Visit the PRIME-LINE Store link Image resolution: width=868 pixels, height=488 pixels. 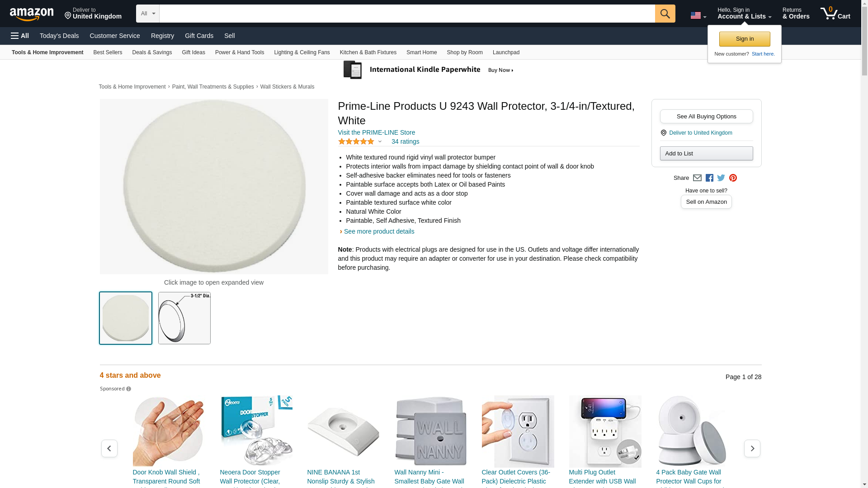[377, 132]
